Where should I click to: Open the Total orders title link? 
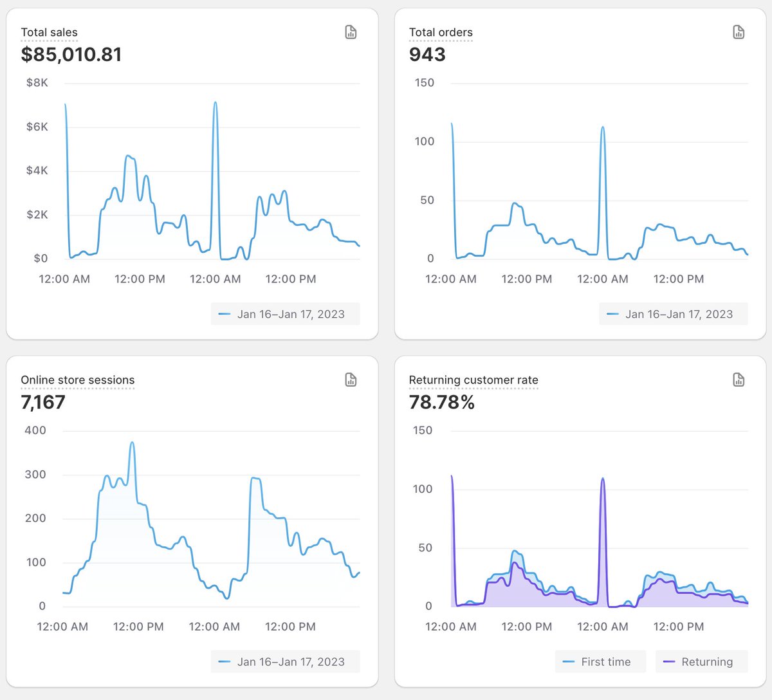click(x=441, y=32)
